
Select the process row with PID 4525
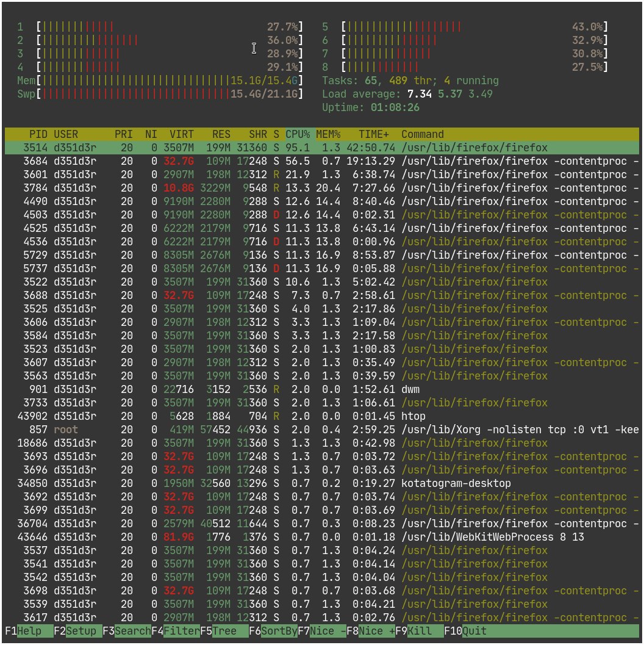point(322,228)
